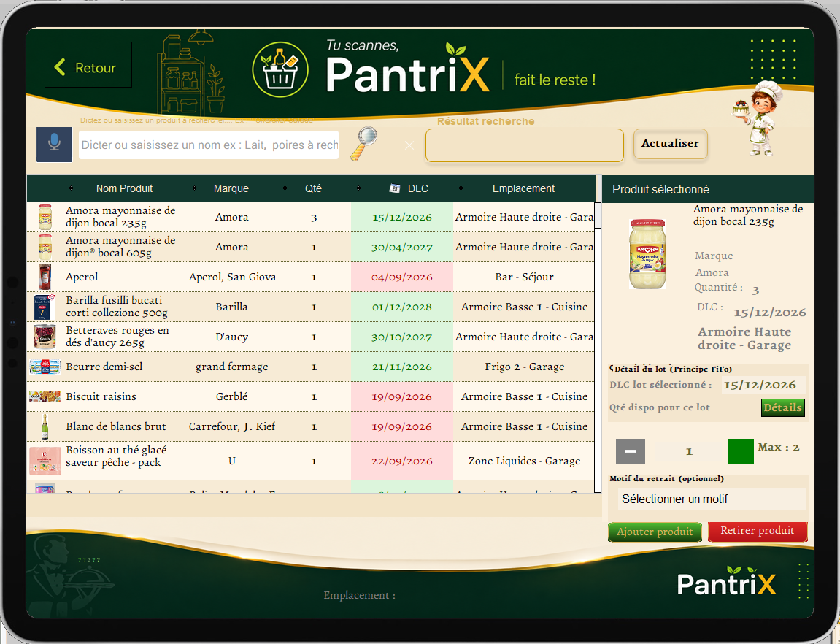This screenshot has height=644, width=840.
Task: Click Ajouter produit button
Action: coord(655,532)
